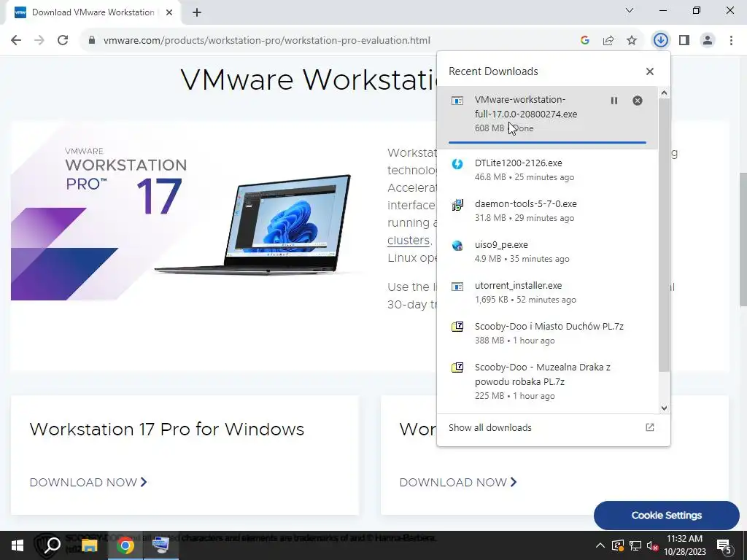Open daemon-tools-5-7-0.exe file icon
Viewport: 747px width, 560px height.
click(457, 205)
